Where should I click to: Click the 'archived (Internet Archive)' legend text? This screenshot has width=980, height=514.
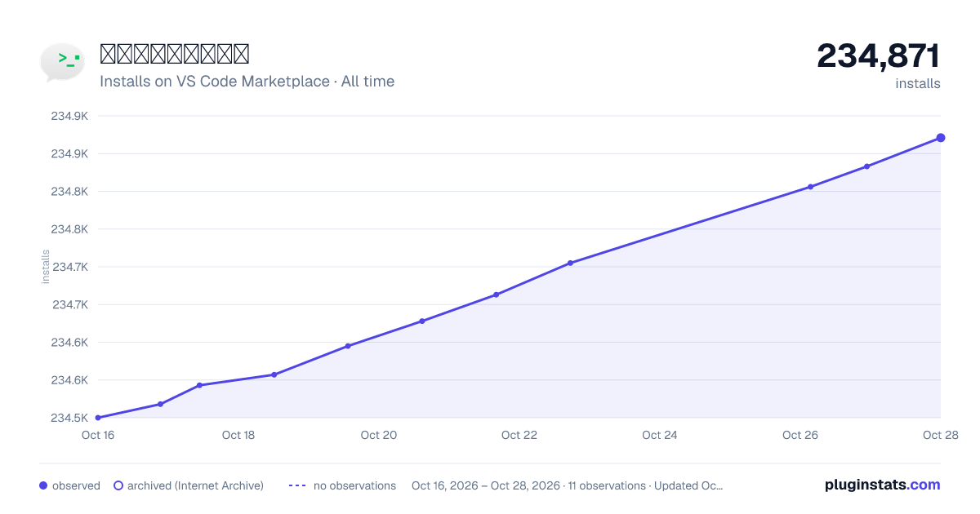195,485
